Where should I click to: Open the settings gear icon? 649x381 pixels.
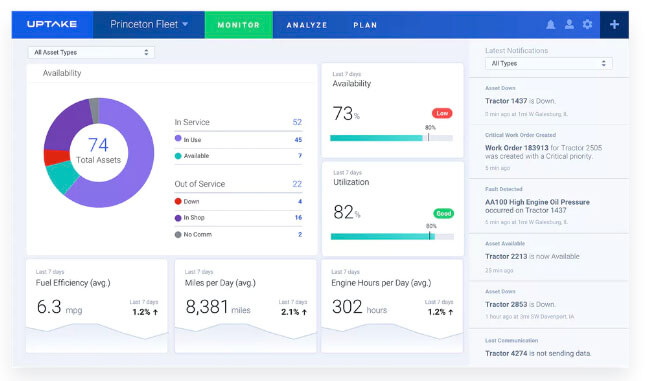[x=587, y=24]
